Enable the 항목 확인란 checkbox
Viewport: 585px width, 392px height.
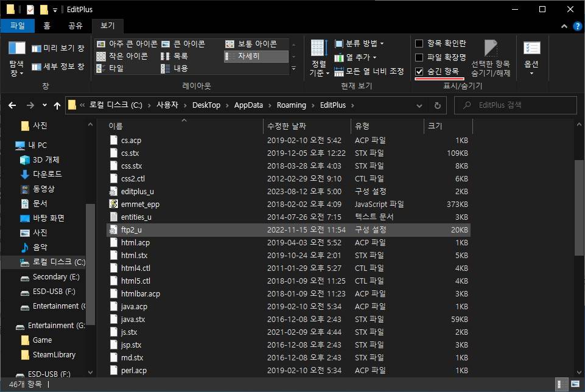[419, 43]
